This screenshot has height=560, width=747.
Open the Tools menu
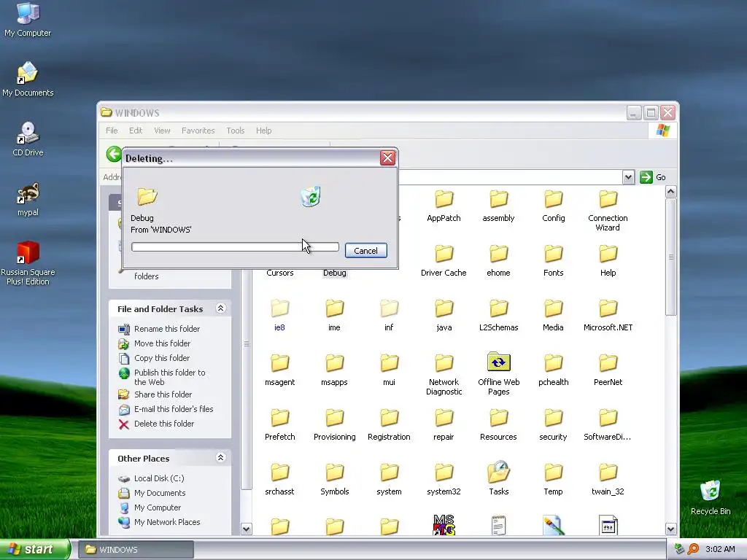236,131
